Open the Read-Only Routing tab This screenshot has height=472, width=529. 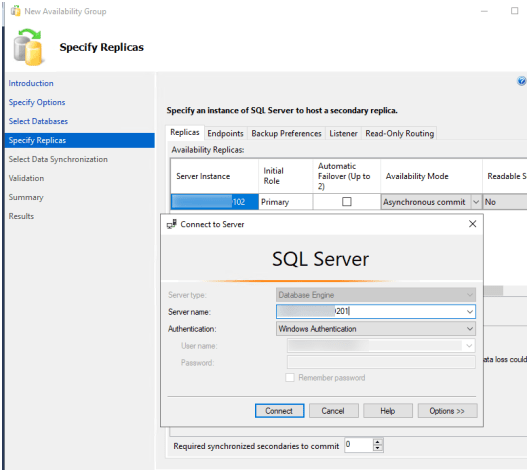coord(399,134)
